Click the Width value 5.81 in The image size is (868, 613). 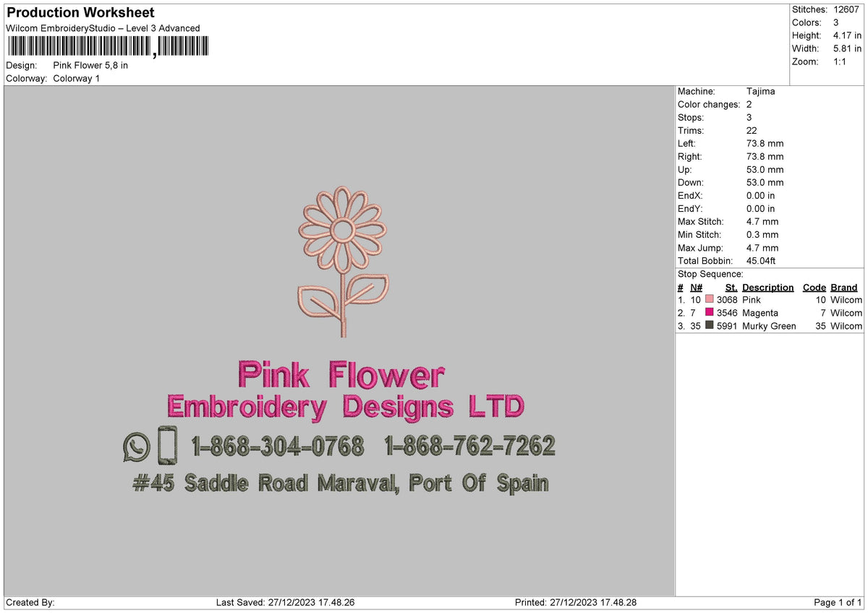click(848, 48)
